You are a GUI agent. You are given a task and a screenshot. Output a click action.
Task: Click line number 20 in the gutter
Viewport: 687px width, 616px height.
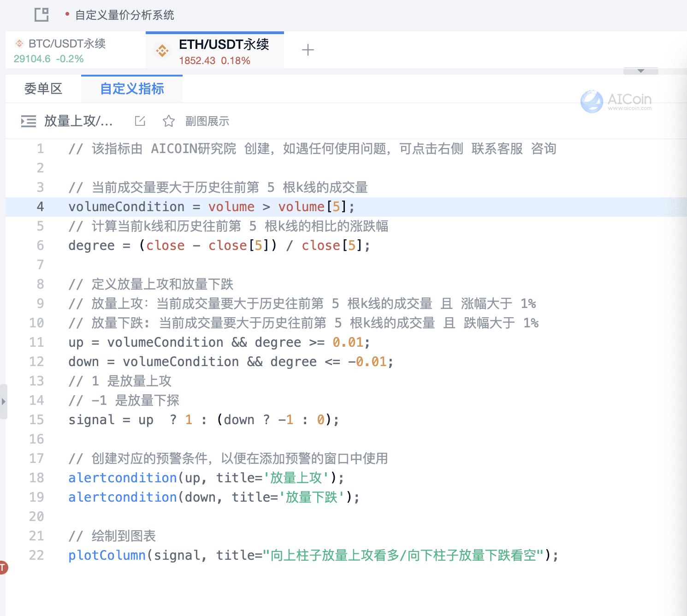point(36,516)
